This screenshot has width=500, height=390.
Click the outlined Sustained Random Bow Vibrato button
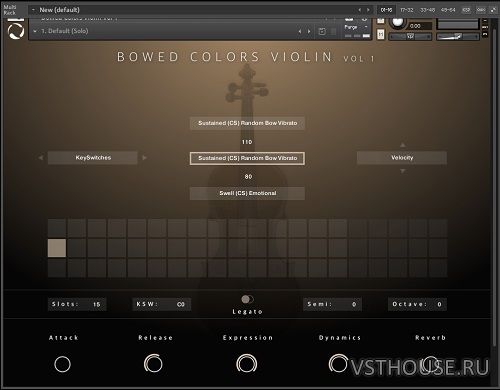click(x=247, y=158)
